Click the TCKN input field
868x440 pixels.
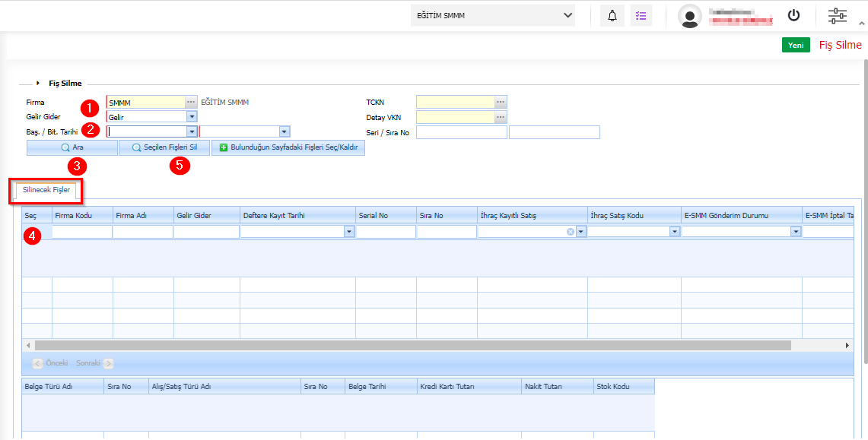point(455,103)
